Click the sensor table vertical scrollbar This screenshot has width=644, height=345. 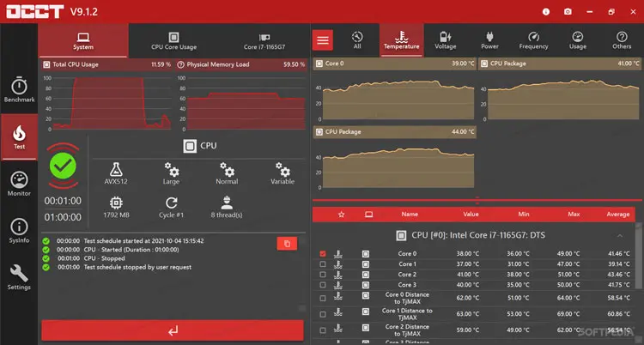[x=639, y=255]
